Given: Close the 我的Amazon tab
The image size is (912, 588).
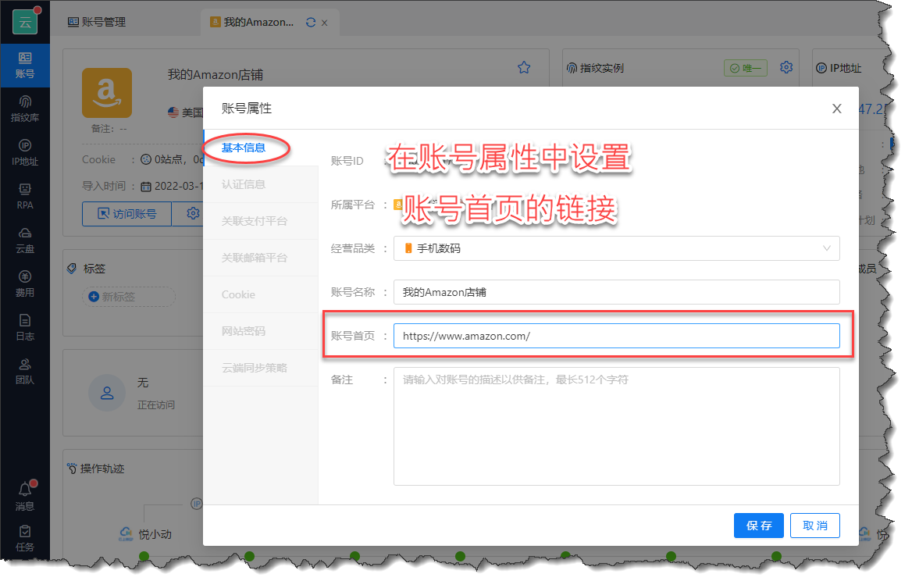Looking at the screenshot, I should 325,23.
